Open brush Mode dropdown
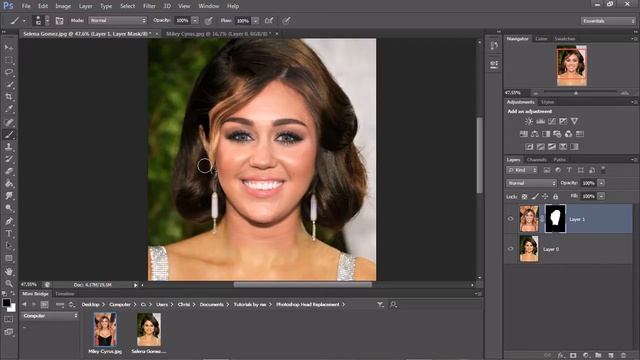The width and height of the screenshot is (640, 360). (118, 20)
